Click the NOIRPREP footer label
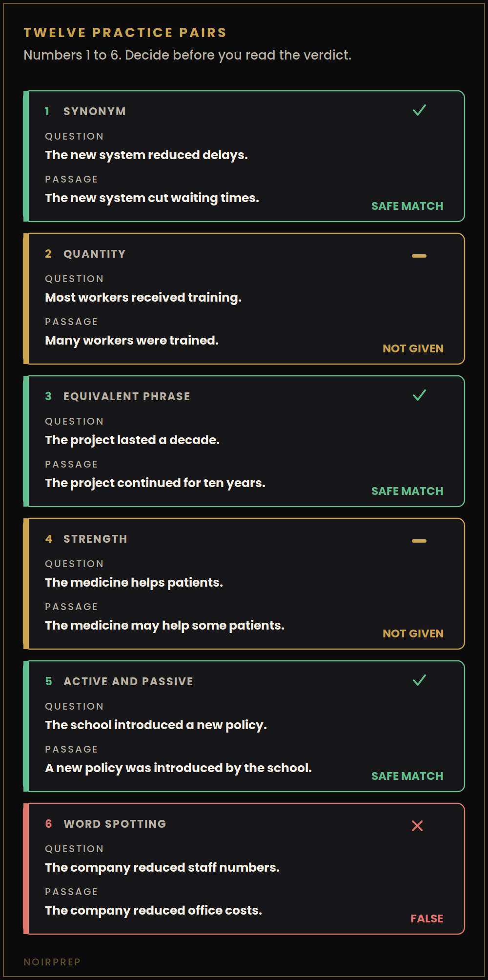488x980 pixels. pos(52,962)
